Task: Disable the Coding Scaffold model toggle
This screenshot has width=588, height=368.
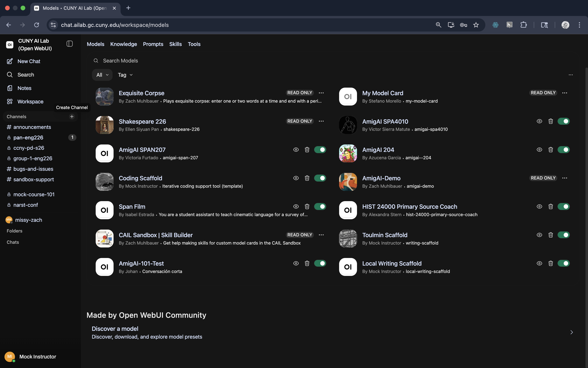Action: click(320, 178)
